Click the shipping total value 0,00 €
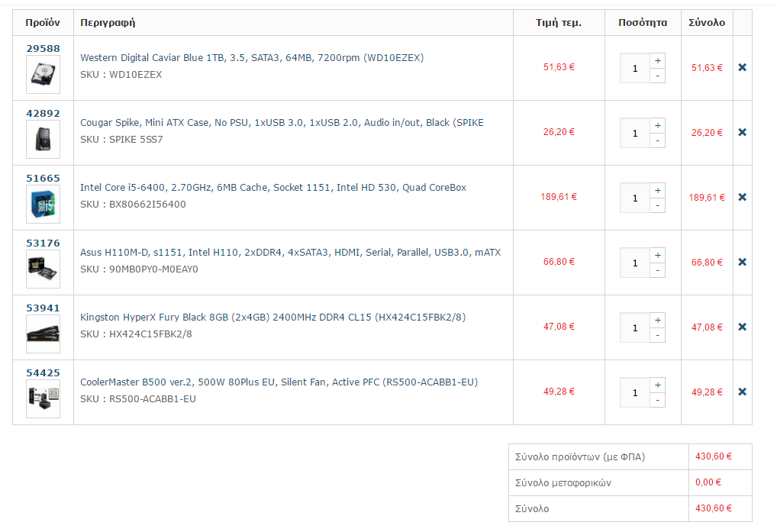This screenshot has width=777, height=532. [x=708, y=482]
